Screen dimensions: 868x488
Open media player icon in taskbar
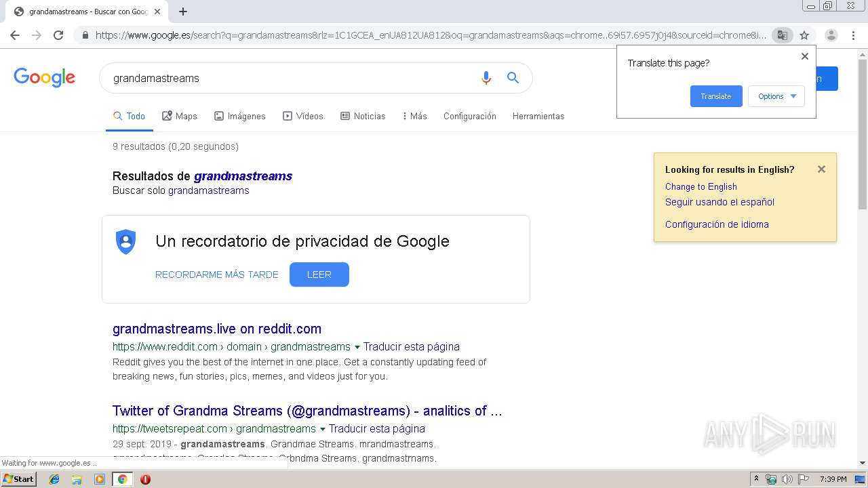pyautogui.click(x=100, y=479)
